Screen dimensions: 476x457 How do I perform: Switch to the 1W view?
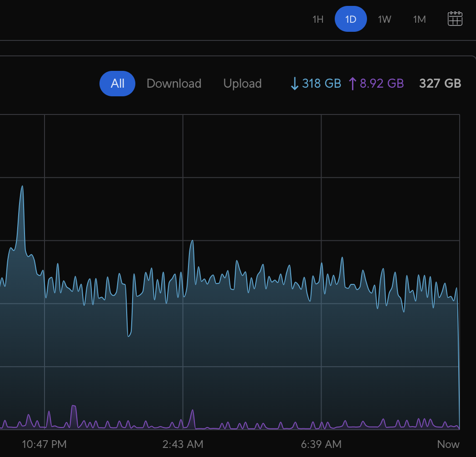[x=385, y=19]
